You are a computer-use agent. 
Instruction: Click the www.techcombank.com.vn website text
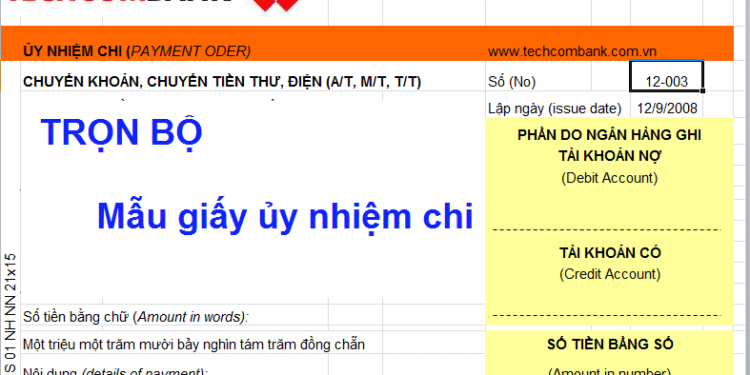pyautogui.click(x=572, y=52)
